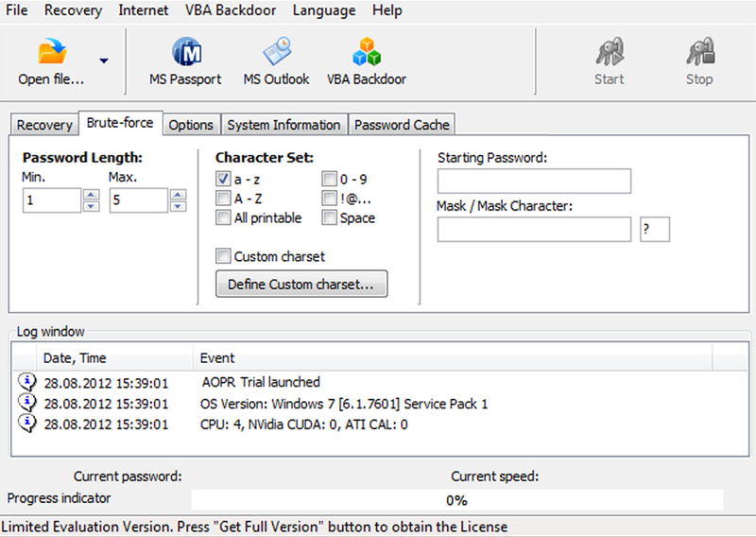Switch to the Options tab
This screenshot has width=756, height=537.
(191, 125)
